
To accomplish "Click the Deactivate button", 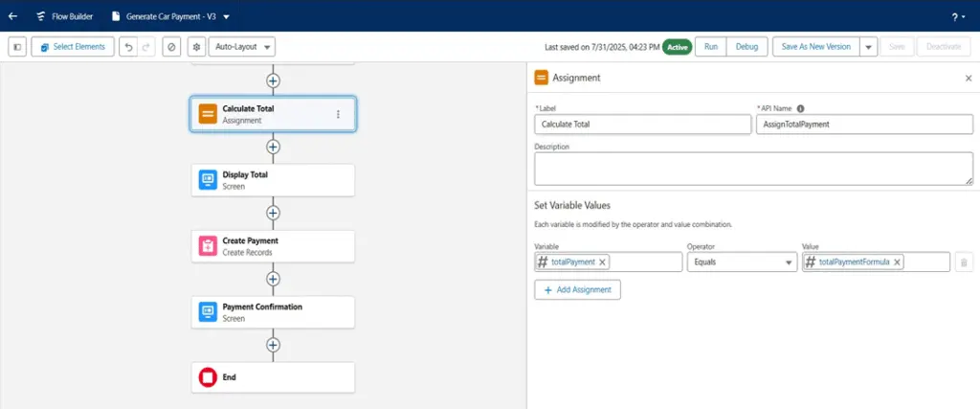I will [x=944, y=47].
